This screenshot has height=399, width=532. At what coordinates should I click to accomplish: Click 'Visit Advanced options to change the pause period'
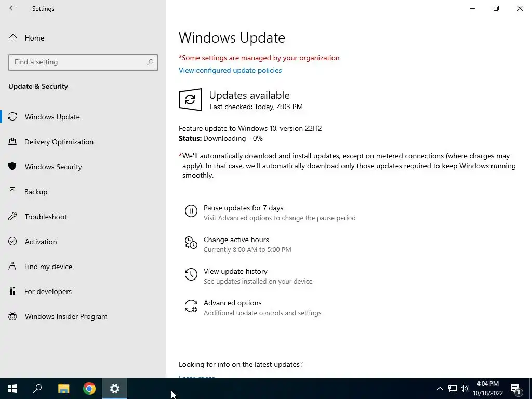(x=280, y=218)
